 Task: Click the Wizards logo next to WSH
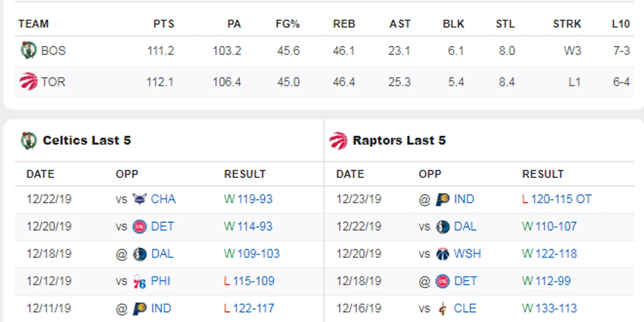(x=442, y=254)
